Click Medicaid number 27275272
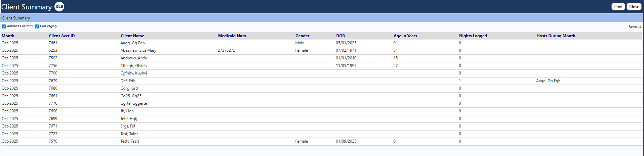Screen dimensions: 644x156 pyautogui.click(x=227, y=50)
